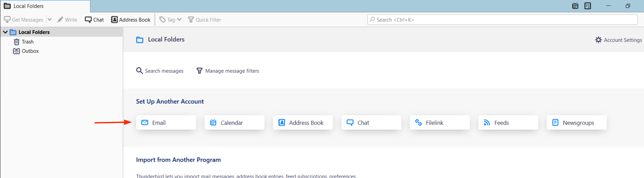Set up a new Address Book
The height and width of the screenshot is (178, 644).
point(303,122)
